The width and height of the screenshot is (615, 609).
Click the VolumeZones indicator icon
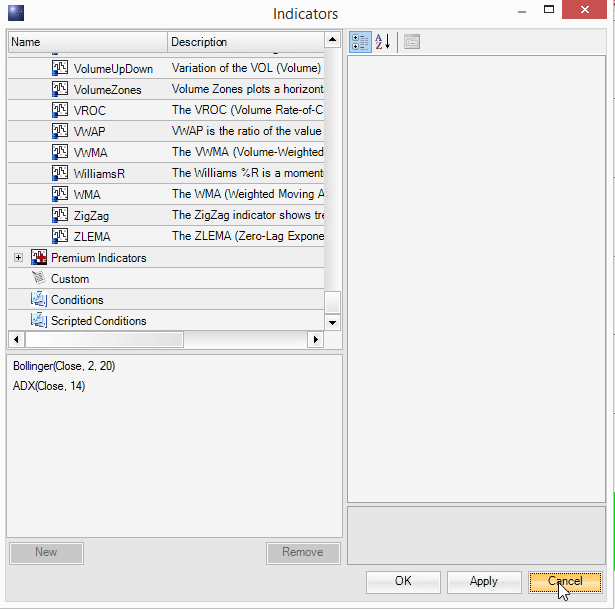pyautogui.click(x=60, y=89)
